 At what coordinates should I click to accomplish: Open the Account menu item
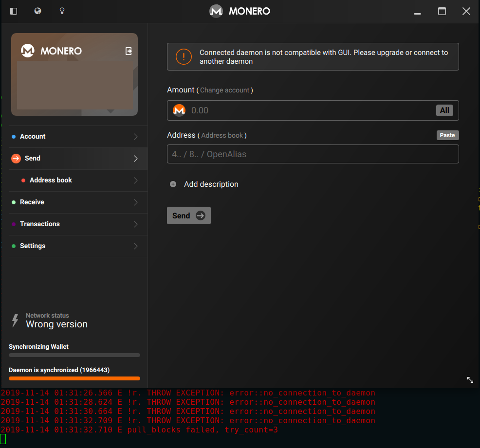pyautogui.click(x=78, y=137)
